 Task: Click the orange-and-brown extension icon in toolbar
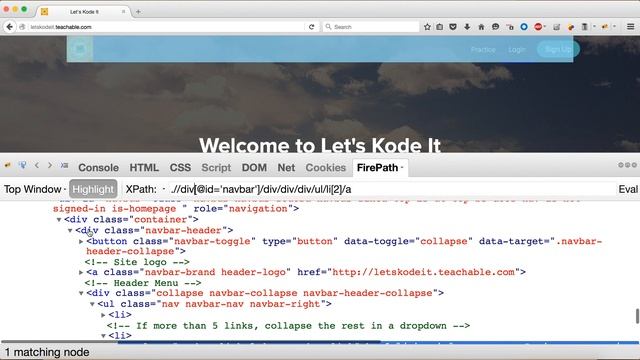[571, 27]
